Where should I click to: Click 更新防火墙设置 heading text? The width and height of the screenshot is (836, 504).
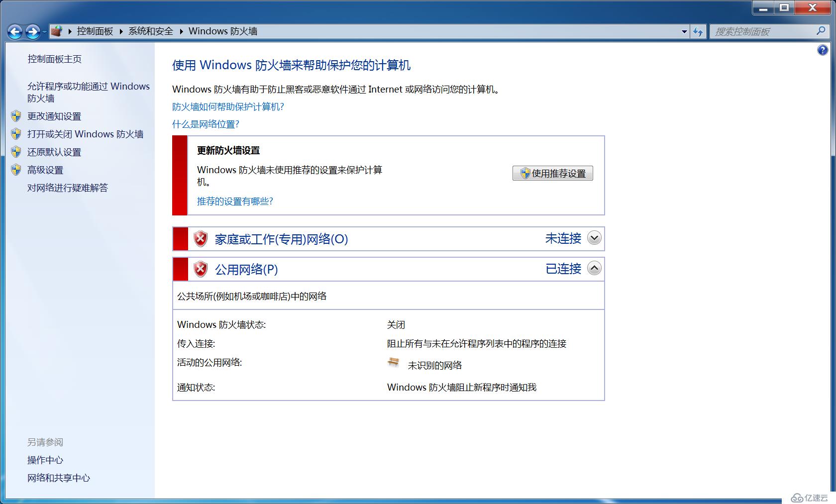click(x=228, y=150)
